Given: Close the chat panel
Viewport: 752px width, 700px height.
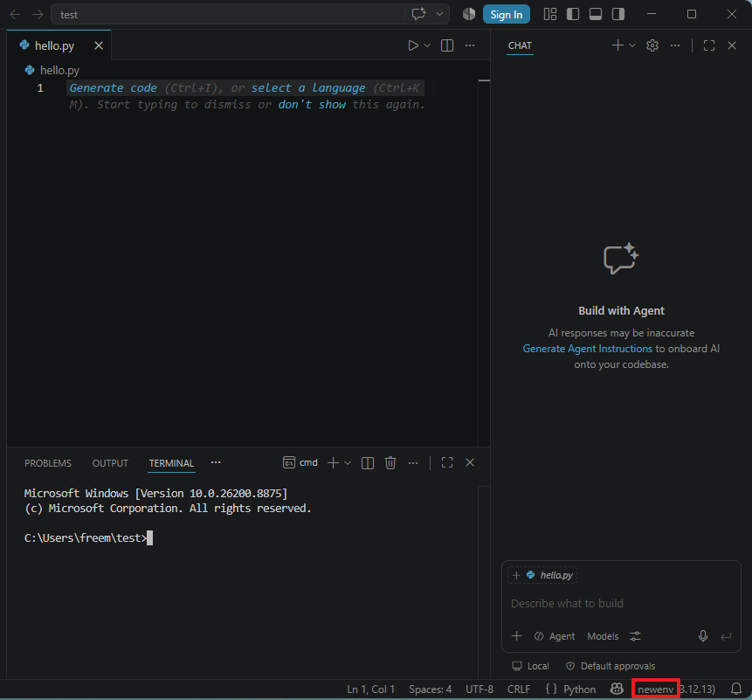Looking at the screenshot, I should (732, 45).
